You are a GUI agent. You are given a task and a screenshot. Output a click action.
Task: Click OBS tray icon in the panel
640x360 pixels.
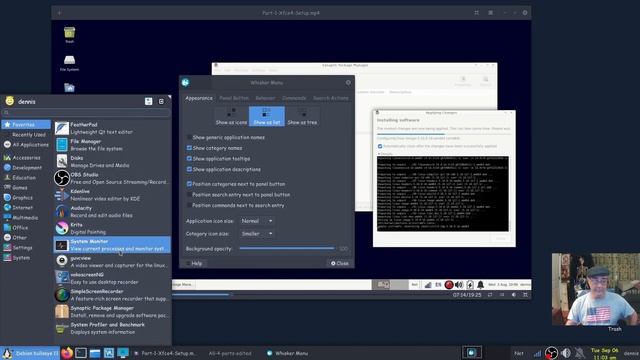click(x=551, y=353)
